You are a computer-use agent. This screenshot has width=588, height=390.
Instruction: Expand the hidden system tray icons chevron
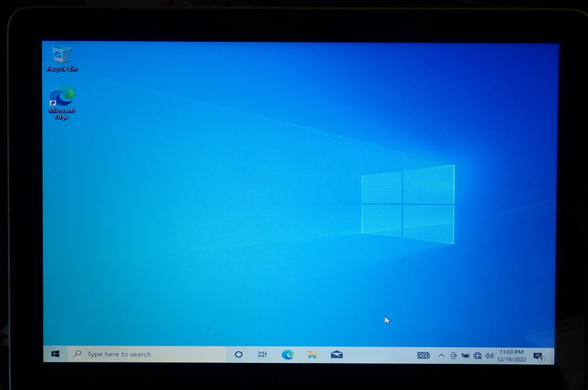coord(441,355)
